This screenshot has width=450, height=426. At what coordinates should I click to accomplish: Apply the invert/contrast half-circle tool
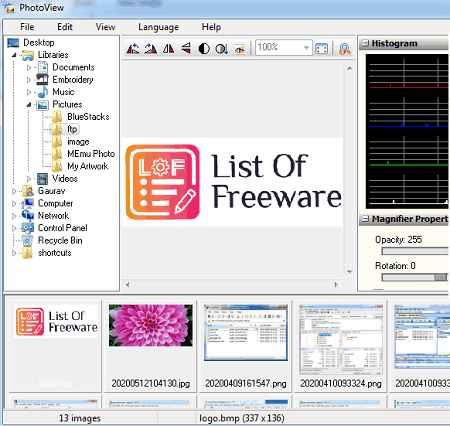click(x=204, y=49)
